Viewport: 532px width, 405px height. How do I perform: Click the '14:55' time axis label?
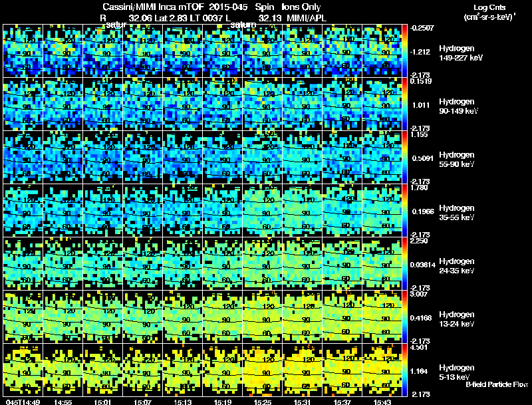click(63, 402)
